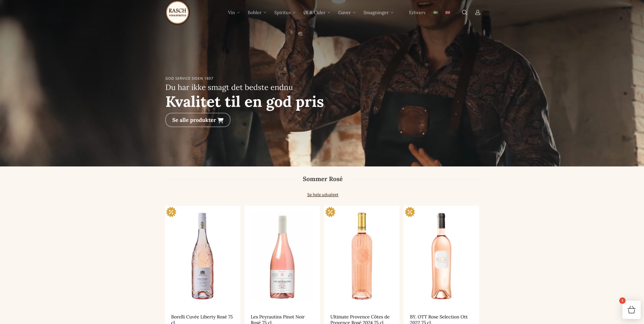Image resolution: width=644 pixels, height=324 pixels.
Task: Switch language with the UK flag
Action: 448,12
